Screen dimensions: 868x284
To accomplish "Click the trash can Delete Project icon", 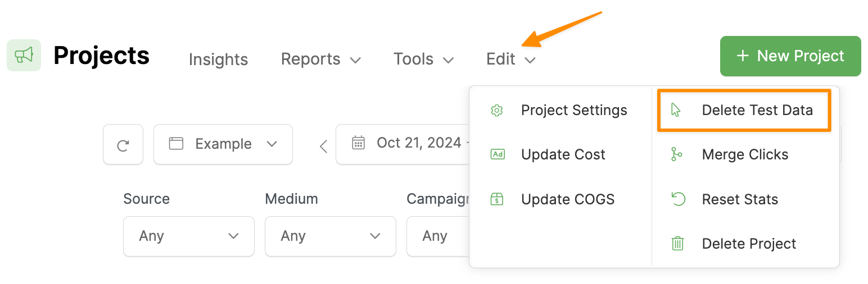I will click(x=678, y=244).
